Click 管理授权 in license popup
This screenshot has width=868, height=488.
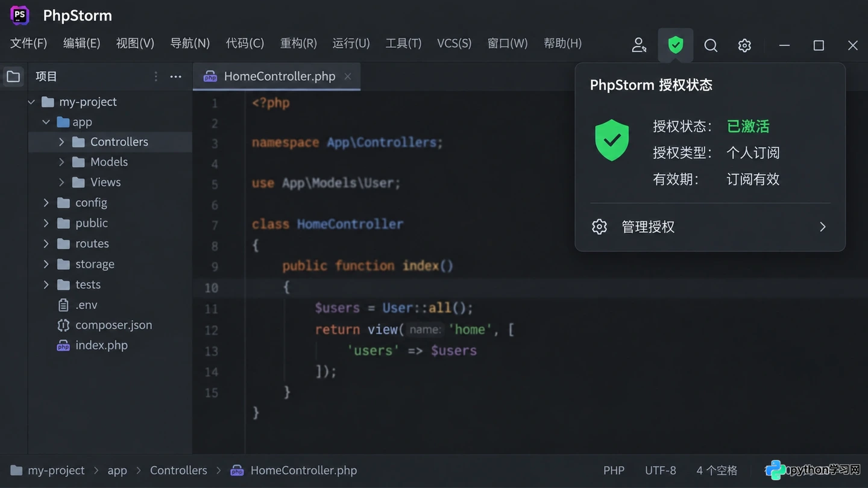710,227
